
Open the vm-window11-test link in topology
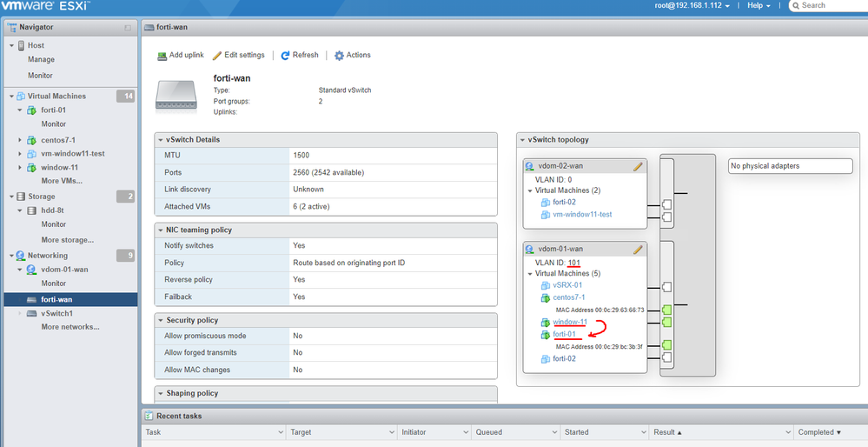(x=582, y=214)
